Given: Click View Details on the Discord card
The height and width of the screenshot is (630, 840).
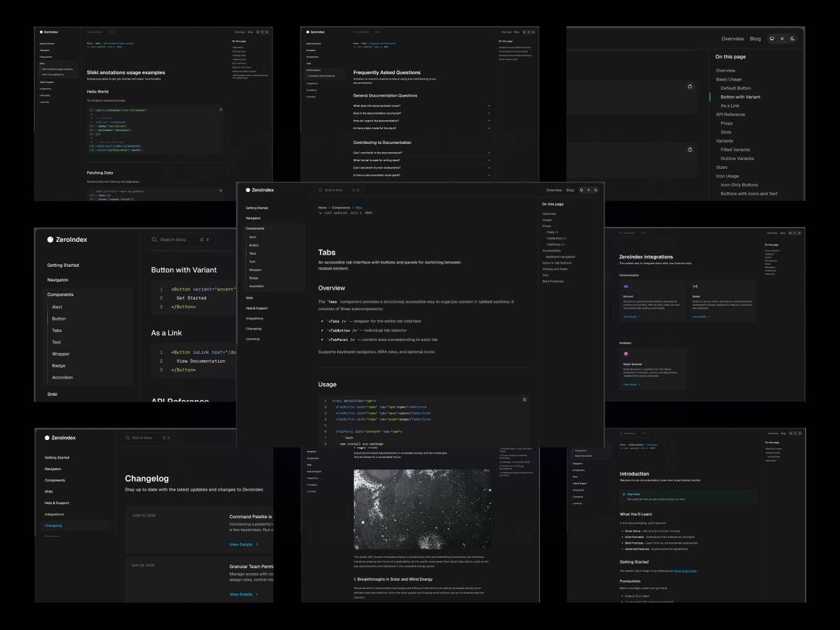Looking at the screenshot, I should [630, 317].
